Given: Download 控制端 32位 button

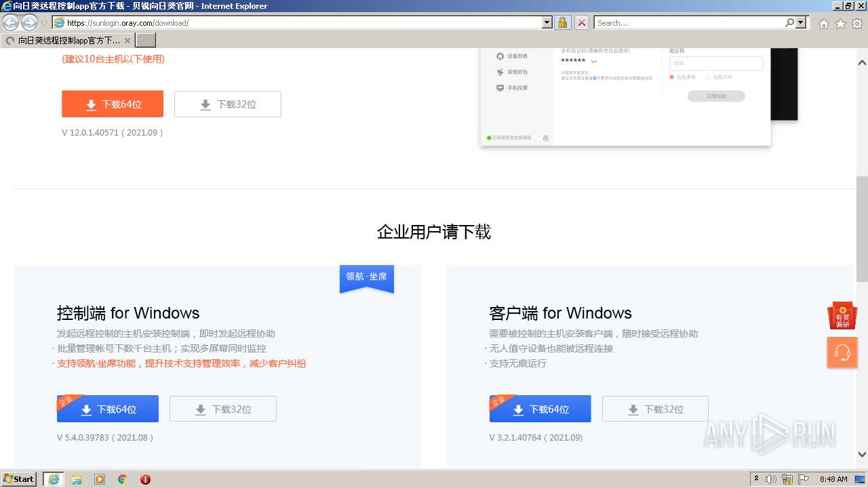Looking at the screenshot, I should [x=223, y=409].
